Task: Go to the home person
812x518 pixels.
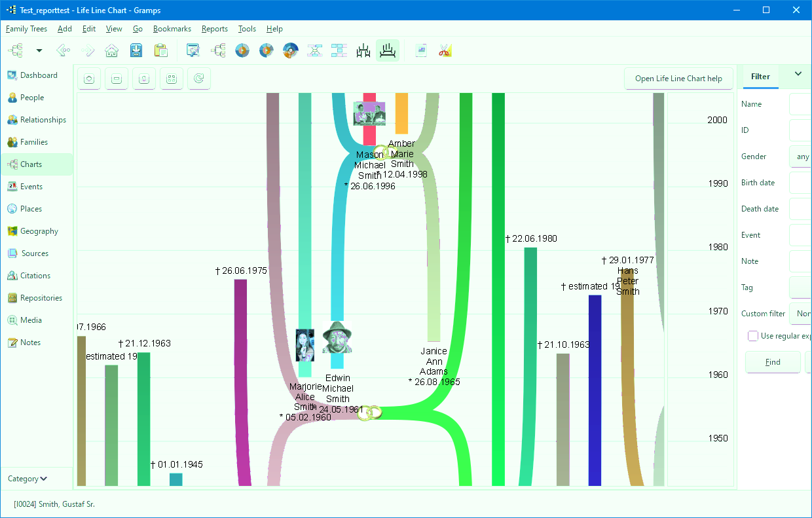Action: click(112, 50)
